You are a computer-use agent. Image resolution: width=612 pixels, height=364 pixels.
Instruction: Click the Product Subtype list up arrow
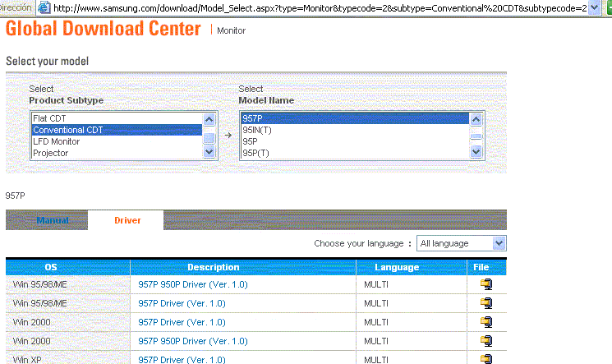(209, 119)
